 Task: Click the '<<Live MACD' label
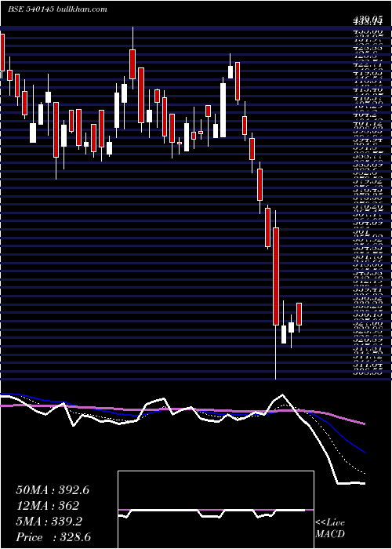(x=330, y=529)
